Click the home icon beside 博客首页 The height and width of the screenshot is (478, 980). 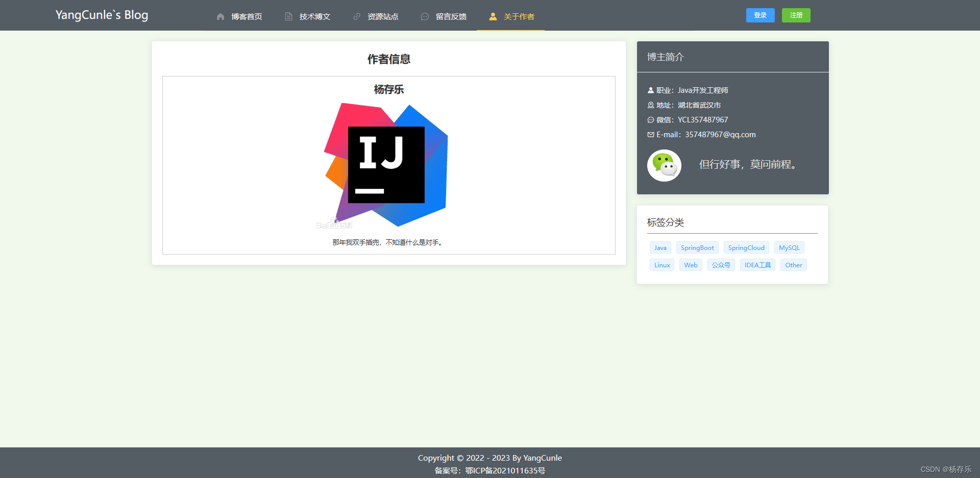[x=220, y=17]
